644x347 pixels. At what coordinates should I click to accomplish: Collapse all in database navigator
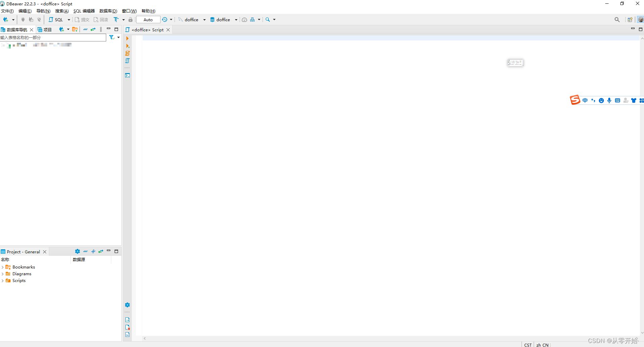pyautogui.click(x=85, y=29)
